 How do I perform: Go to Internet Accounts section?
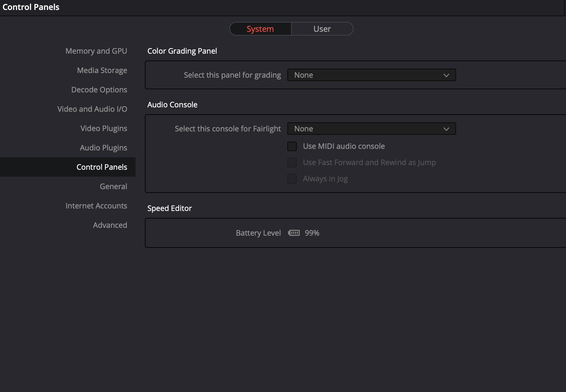tap(96, 206)
